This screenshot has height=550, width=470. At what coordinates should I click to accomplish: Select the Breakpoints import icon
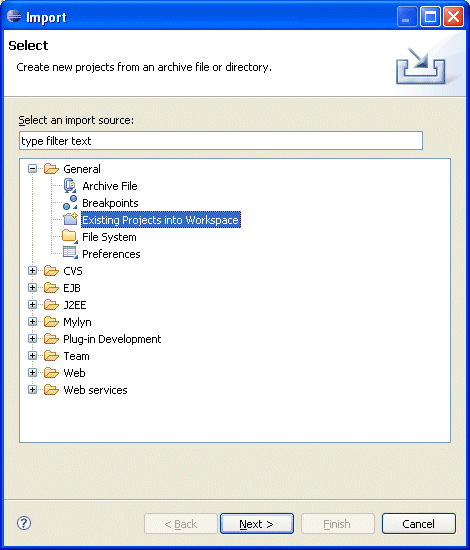70,203
